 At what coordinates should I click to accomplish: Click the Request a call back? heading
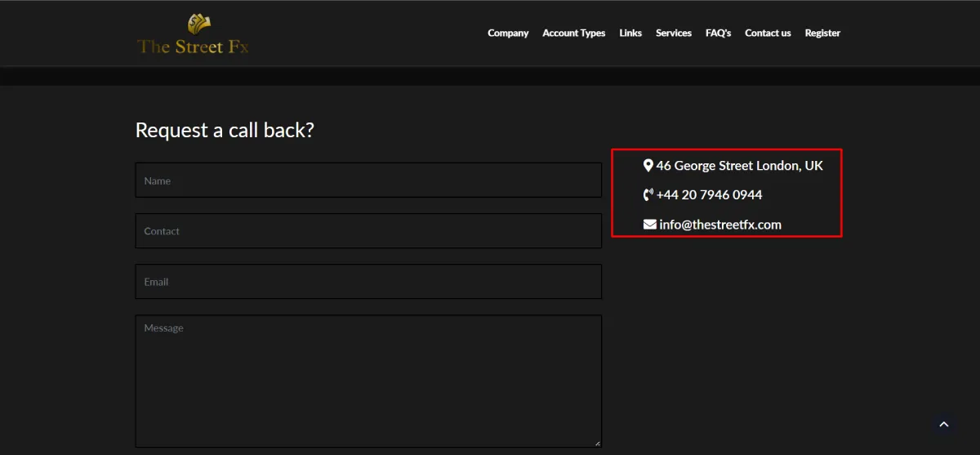click(225, 130)
